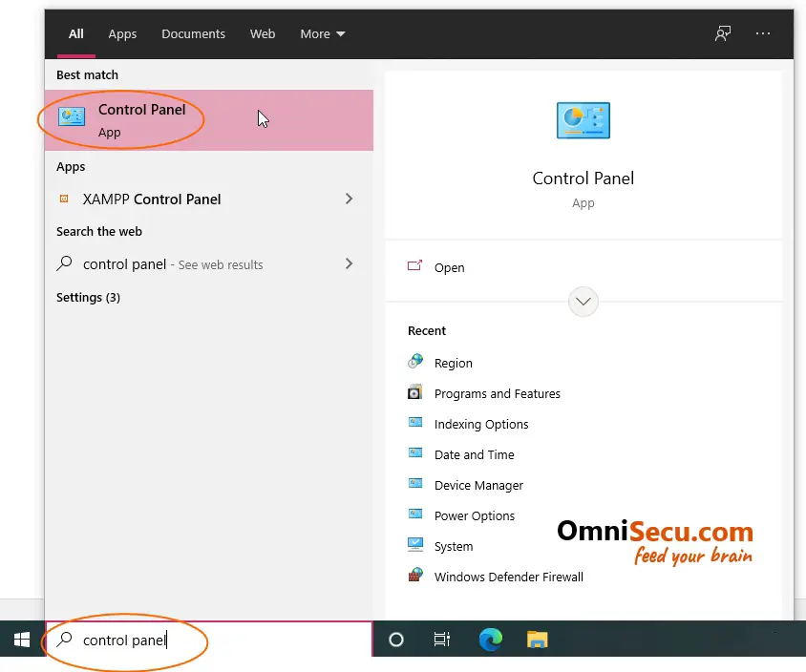
Task: Open the recent Region item
Action: pyautogui.click(x=453, y=364)
